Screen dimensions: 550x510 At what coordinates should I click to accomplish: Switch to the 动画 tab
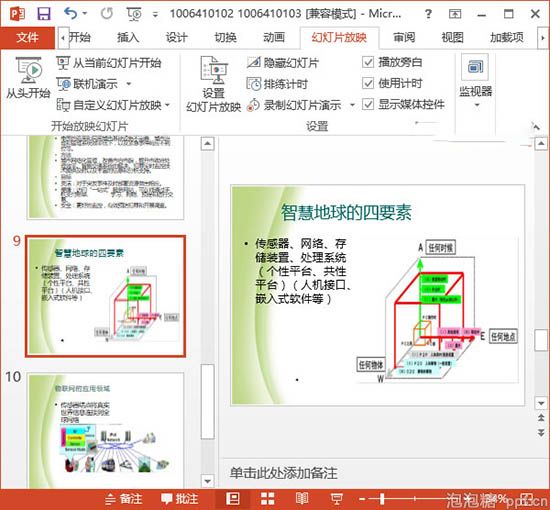pos(274,37)
